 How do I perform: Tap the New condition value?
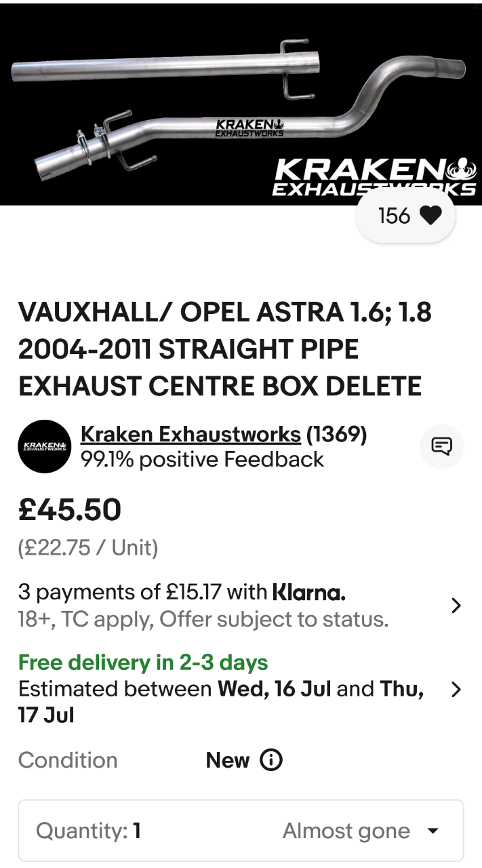[228, 760]
